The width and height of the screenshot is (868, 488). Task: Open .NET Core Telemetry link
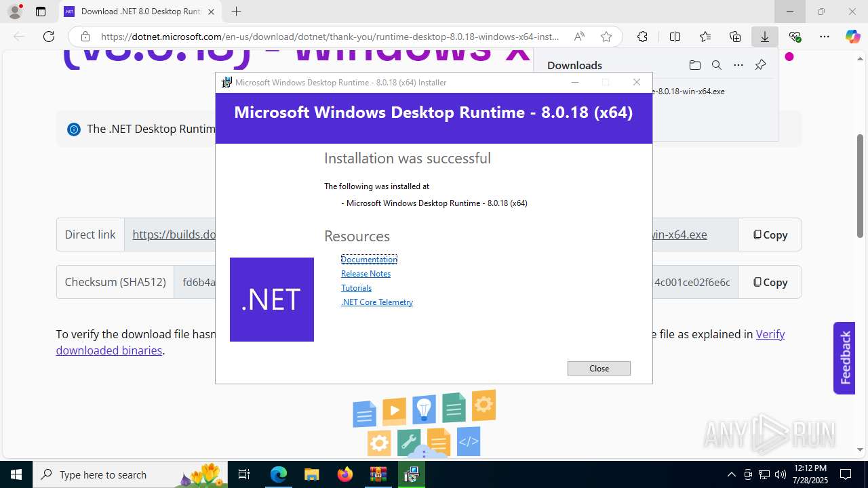pyautogui.click(x=377, y=302)
